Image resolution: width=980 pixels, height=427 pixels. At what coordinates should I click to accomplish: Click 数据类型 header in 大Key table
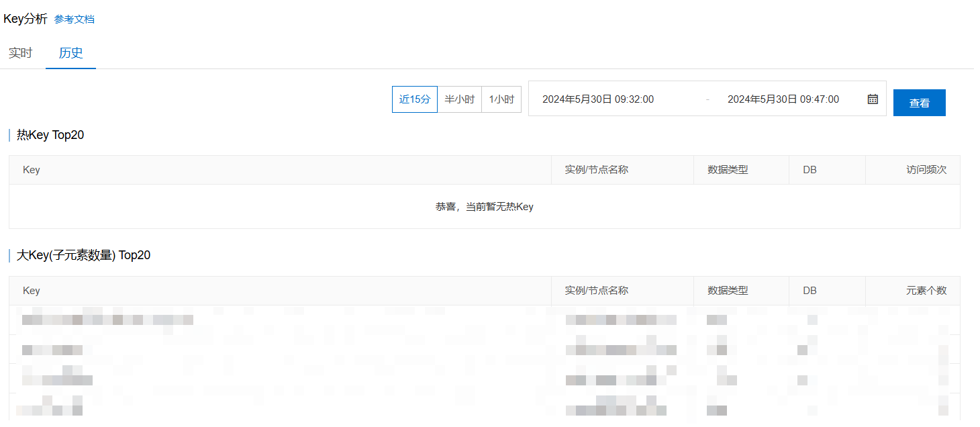pyautogui.click(x=728, y=291)
